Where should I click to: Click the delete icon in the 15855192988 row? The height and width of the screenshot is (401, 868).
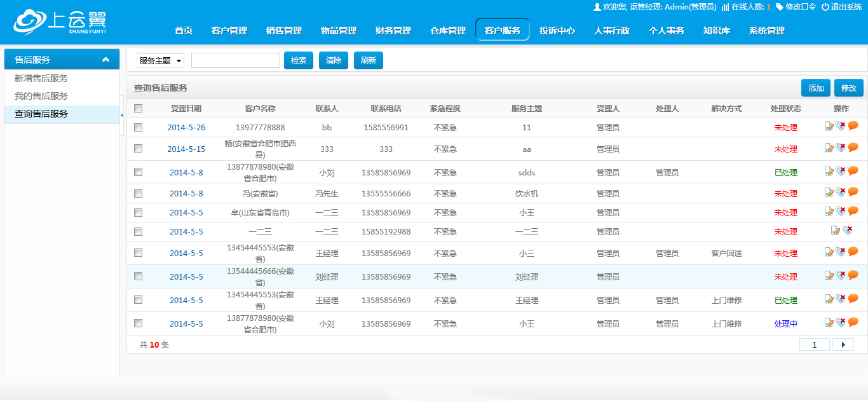coord(847,231)
